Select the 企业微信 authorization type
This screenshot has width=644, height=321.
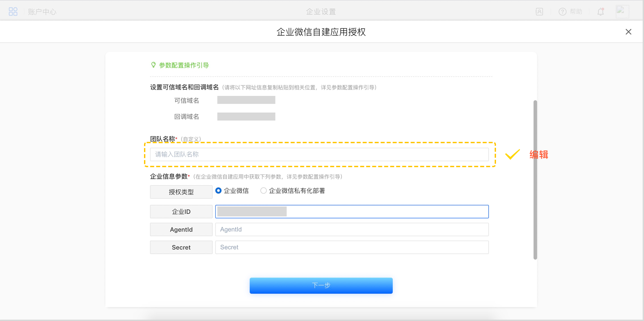pos(219,191)
